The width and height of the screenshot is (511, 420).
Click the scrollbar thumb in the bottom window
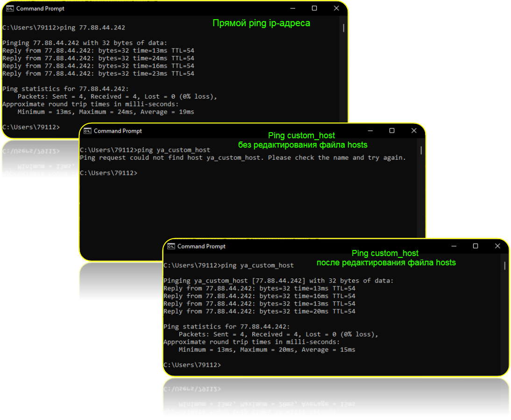coord(504,265)
